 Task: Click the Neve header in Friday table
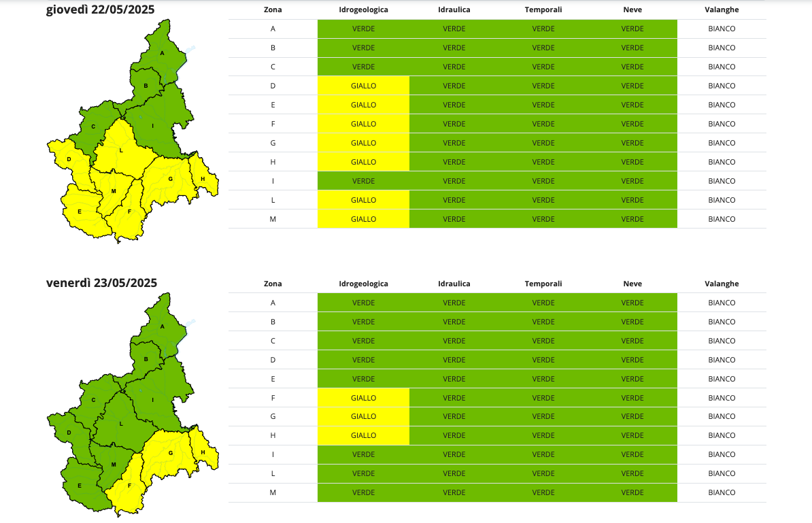tap(632, 284)
